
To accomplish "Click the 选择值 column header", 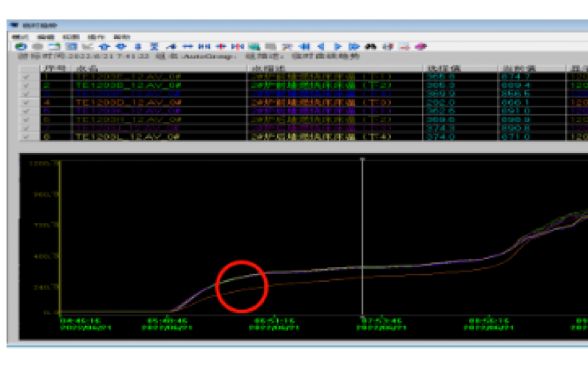I will tap(442, 68).
